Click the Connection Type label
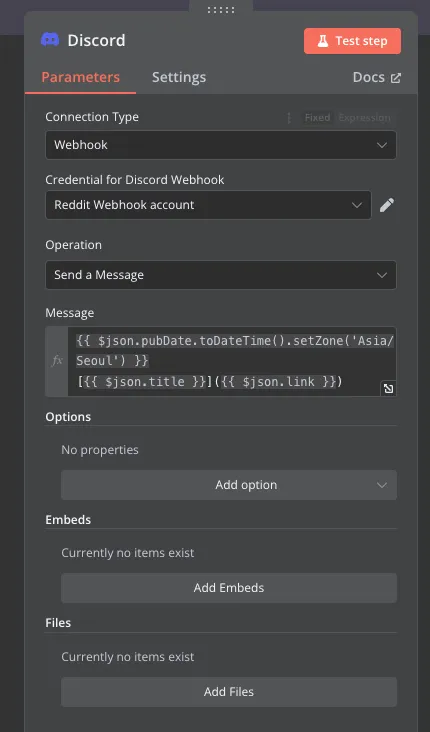The height and width of the screenshot is (732, 430). click(x=92, y=117)
